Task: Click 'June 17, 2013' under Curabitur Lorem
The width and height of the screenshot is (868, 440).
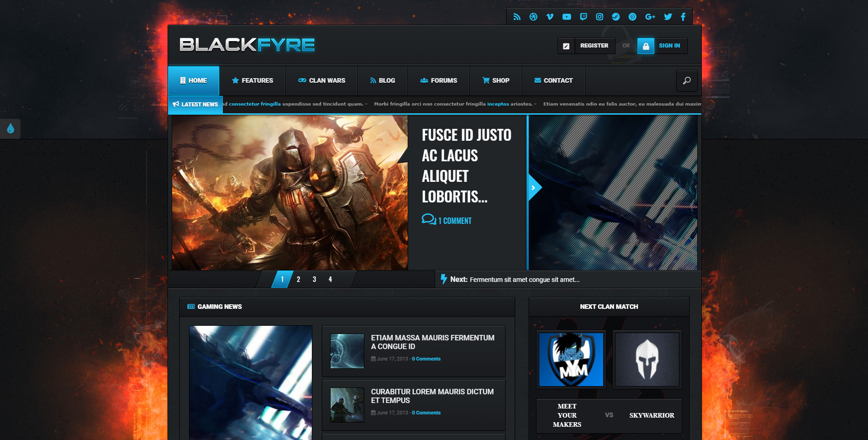Action: coord(392,413)
